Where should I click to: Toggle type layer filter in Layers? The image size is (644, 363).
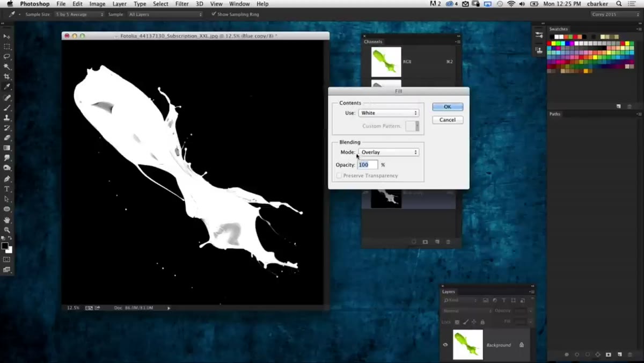click(x=504, y=301)
